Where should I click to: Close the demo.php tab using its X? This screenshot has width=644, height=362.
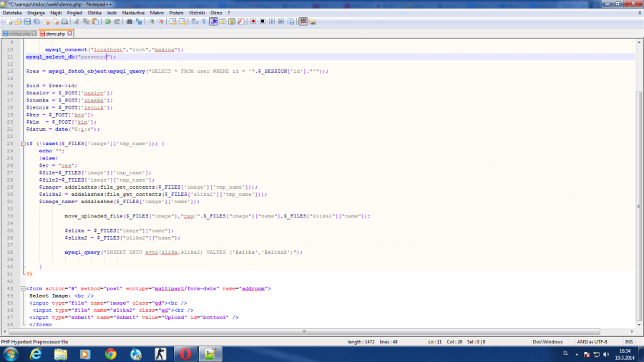(x=70, y=33)
